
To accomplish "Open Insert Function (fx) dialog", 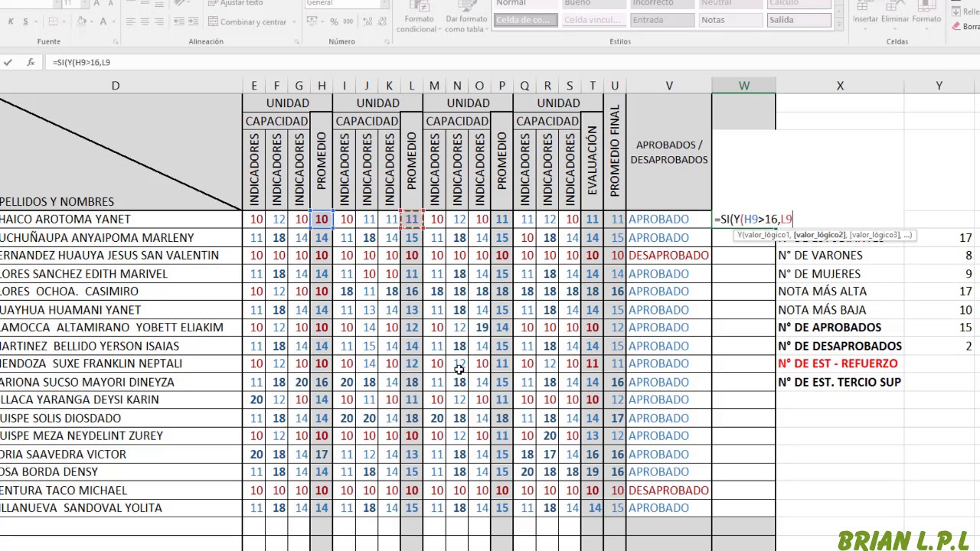I will pos(31,62).
